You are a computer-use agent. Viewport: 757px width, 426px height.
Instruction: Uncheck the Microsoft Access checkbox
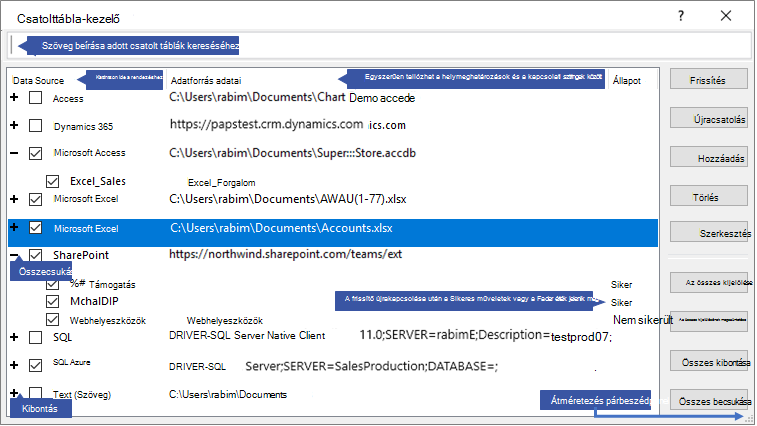(35, 153)
